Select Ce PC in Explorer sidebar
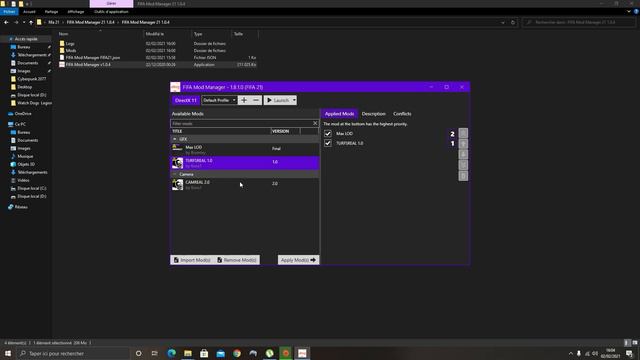 click(x=20, y=124)
